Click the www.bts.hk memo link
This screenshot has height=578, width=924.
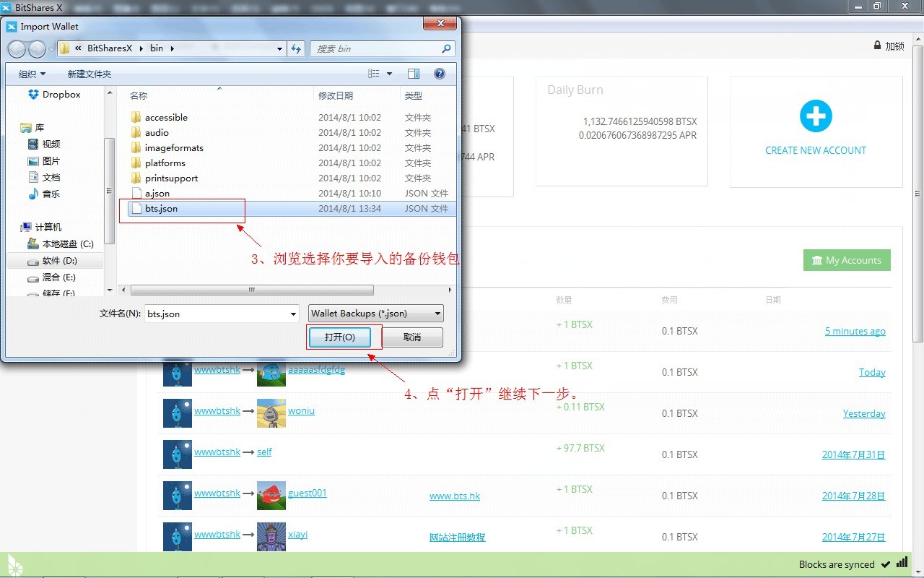(455, 496)
